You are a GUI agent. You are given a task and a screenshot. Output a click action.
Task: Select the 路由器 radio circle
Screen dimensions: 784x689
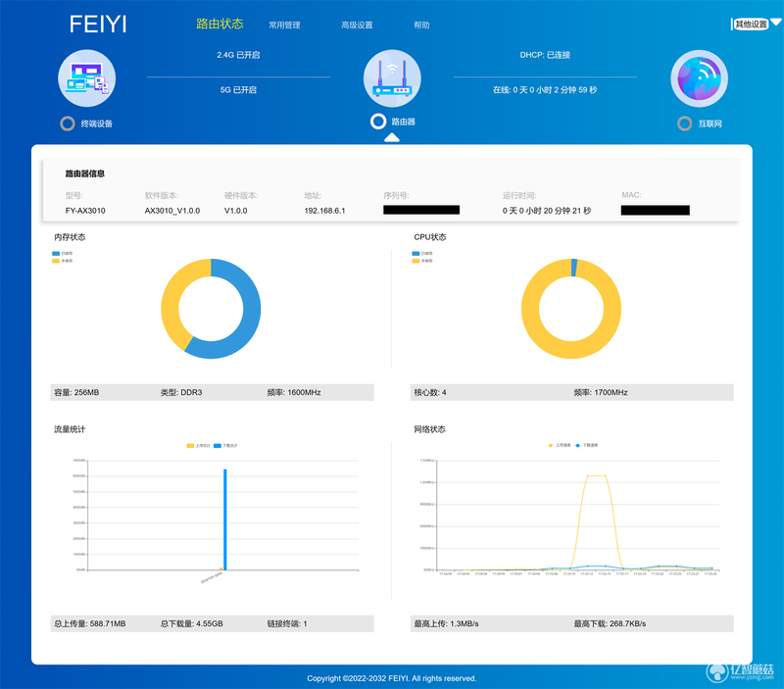click(x=378, y=122)
